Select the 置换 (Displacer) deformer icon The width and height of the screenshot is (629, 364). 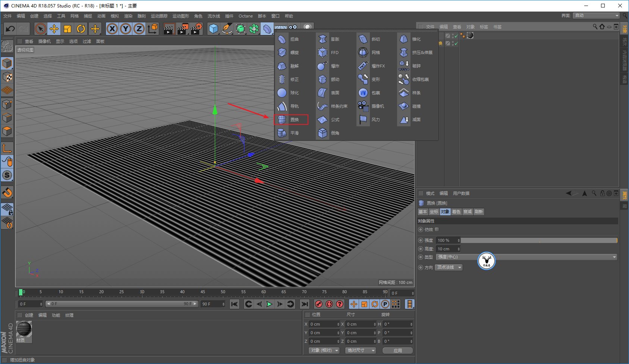(x=282, y=120)
